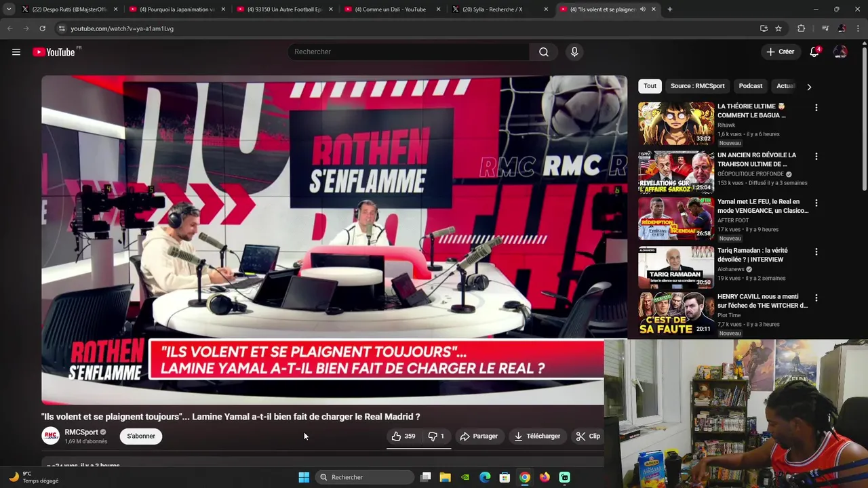The image size is (868, 488).
Task: Click the Windows taskbar Rechercher box
Action: 365,477
